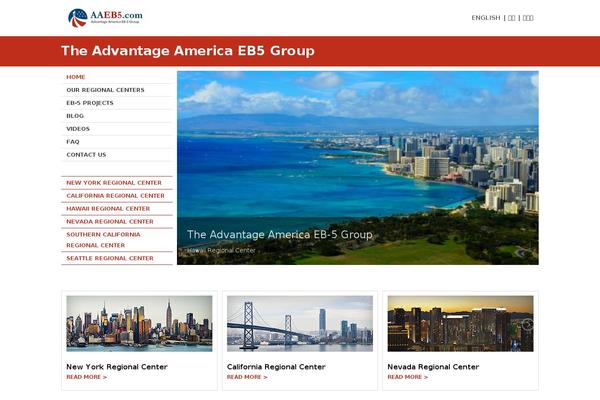Viewport: 600px width, 400px height.
Task: Click the 'Nevada Regional Center' card title
Action: 433,367
